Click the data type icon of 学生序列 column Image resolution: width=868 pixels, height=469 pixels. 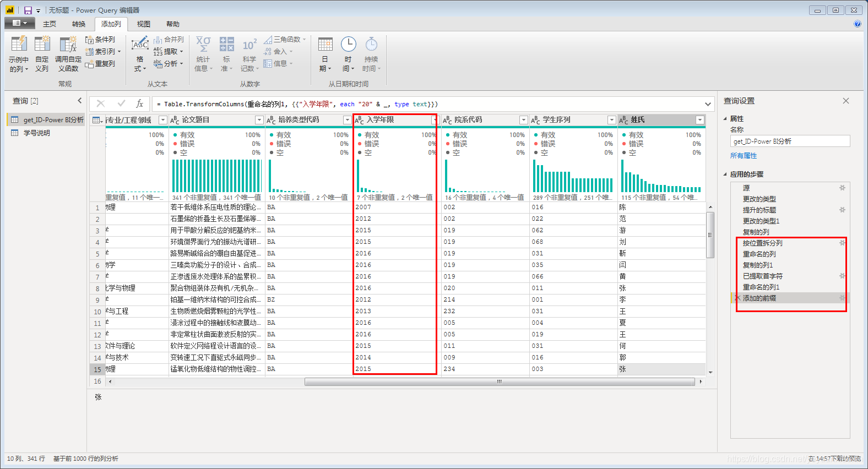(x=535, y=120)
